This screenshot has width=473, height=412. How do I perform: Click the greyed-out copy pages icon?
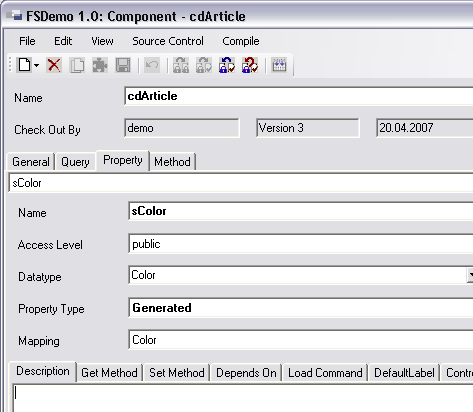click(77, 65)
